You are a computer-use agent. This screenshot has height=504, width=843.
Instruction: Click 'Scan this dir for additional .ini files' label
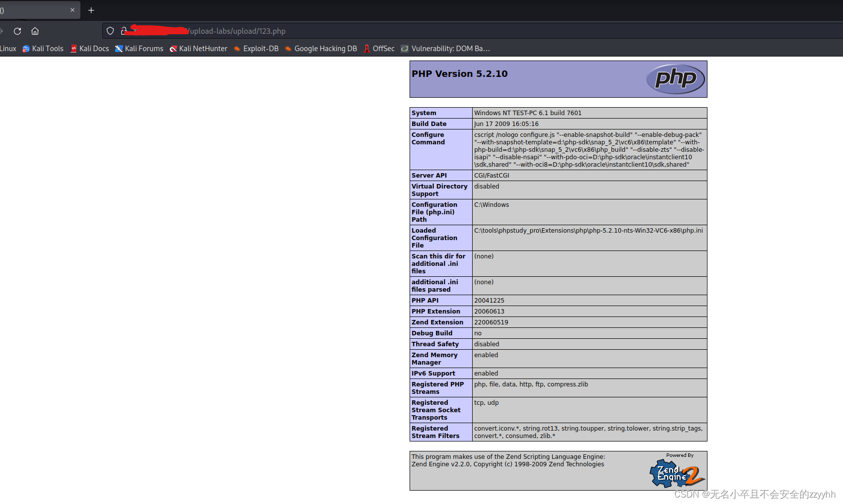438,263
